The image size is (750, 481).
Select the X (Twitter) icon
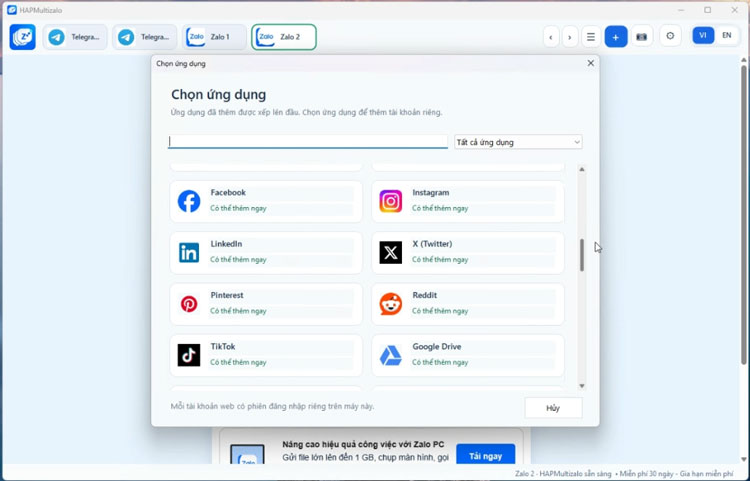tap(391, 252)
